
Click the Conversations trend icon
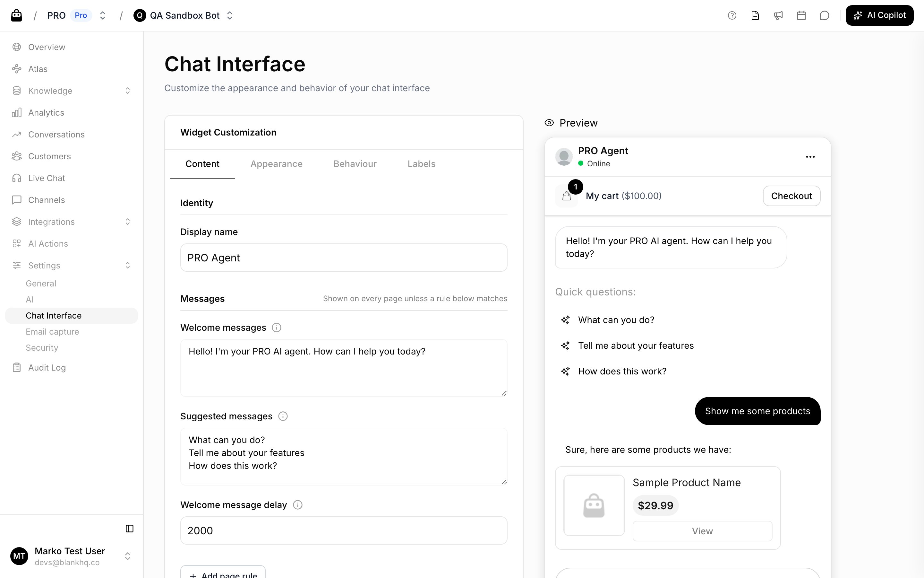16,135
